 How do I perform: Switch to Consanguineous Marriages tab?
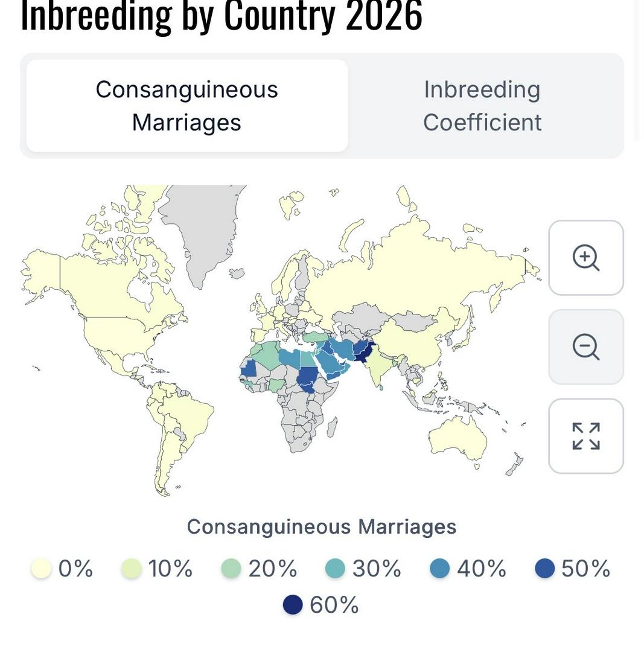187,106
